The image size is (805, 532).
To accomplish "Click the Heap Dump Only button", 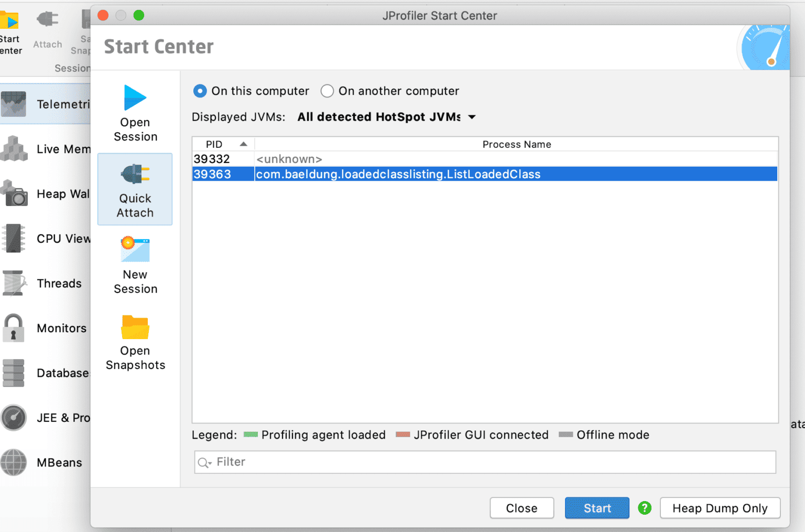I will click(720, 508).
